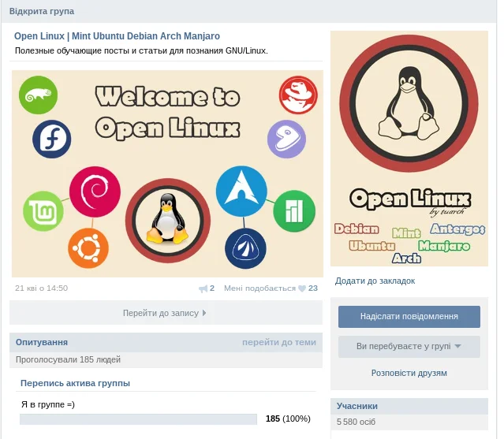Click the share megaphone icon on the post

click(203, 288)
